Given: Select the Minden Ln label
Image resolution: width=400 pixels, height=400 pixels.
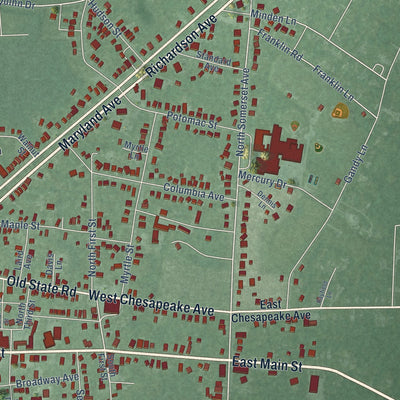Looking at the screenshot, I should [273, 17].
